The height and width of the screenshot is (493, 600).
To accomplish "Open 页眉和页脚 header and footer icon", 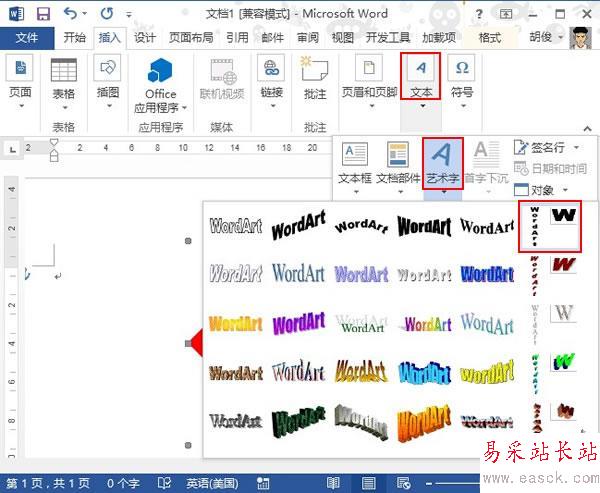I will click(x=369, y=68).
